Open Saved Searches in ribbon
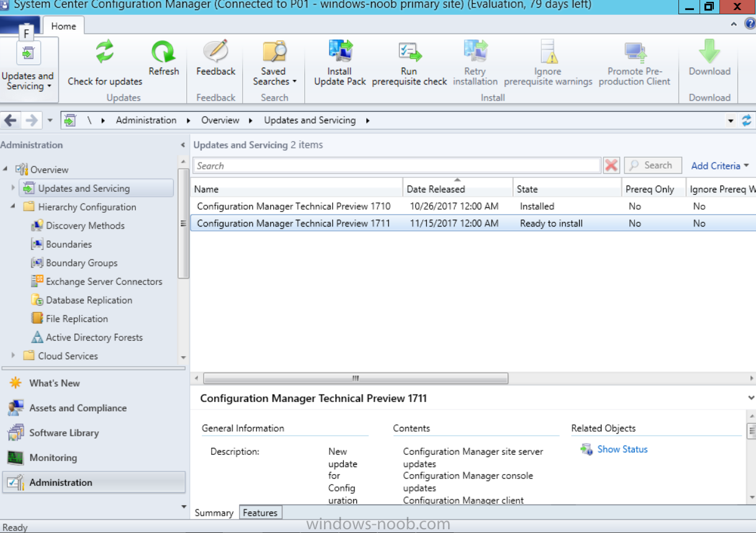Viewport: 756px width, 533px height. [274, 52]
